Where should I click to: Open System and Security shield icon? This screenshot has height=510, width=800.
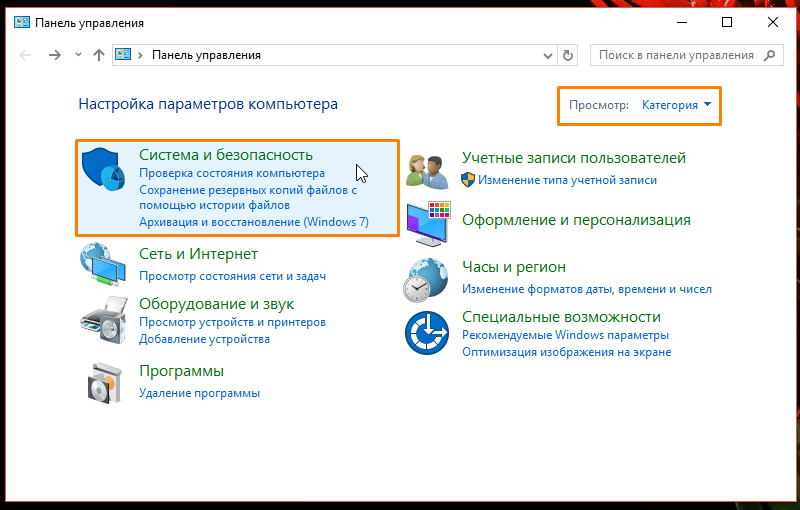(x=104, y=169)
